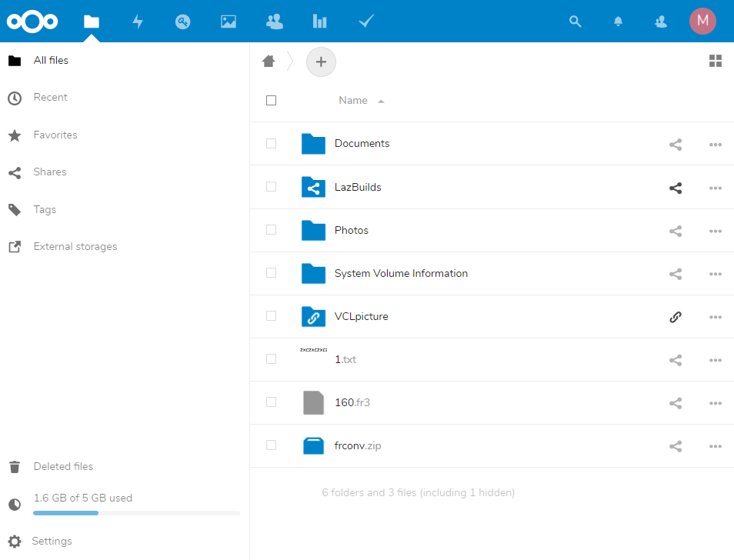Check the box next to frconv.zip
The height and width of the screenshot is (560, 734).
pos(271,445)
